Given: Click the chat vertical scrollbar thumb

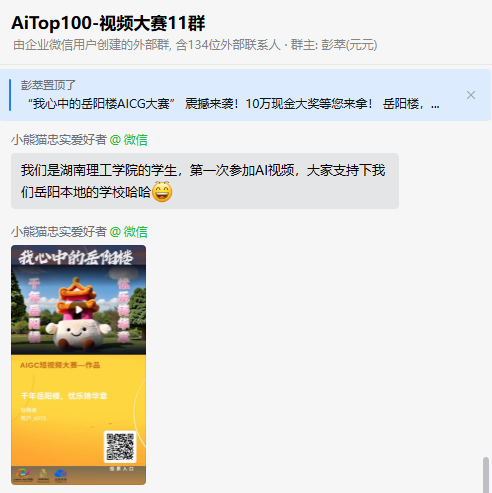Looking at the screenshot, I should 486,475.
